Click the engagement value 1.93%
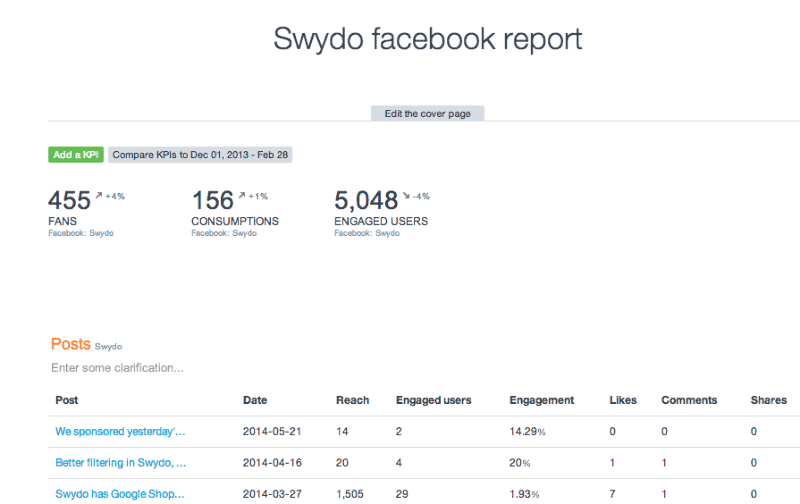The height and width of the screenshot is (504, 800). [524, 494]
